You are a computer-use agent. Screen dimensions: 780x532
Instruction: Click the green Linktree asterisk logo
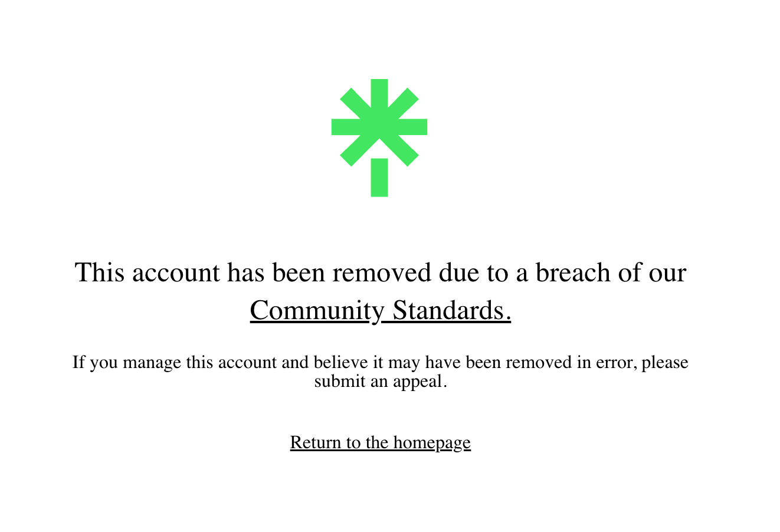tap(379, 137)
